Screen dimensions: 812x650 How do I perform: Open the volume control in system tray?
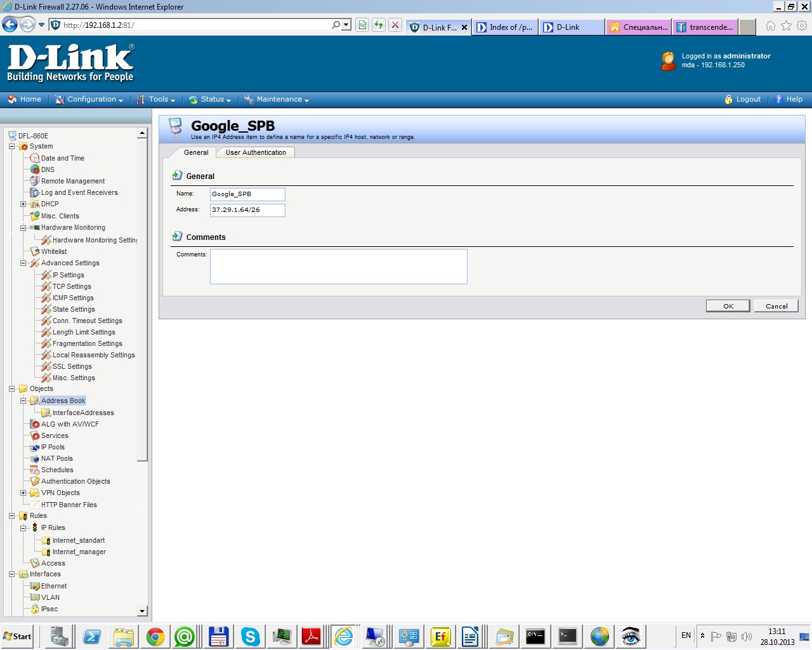(x=746, y=636)
